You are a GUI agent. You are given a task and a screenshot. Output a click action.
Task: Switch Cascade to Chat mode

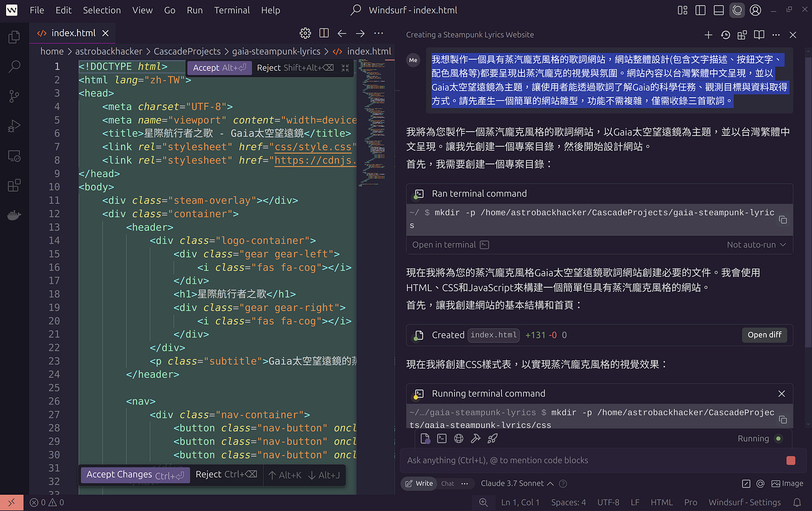(x=448, y=484)
